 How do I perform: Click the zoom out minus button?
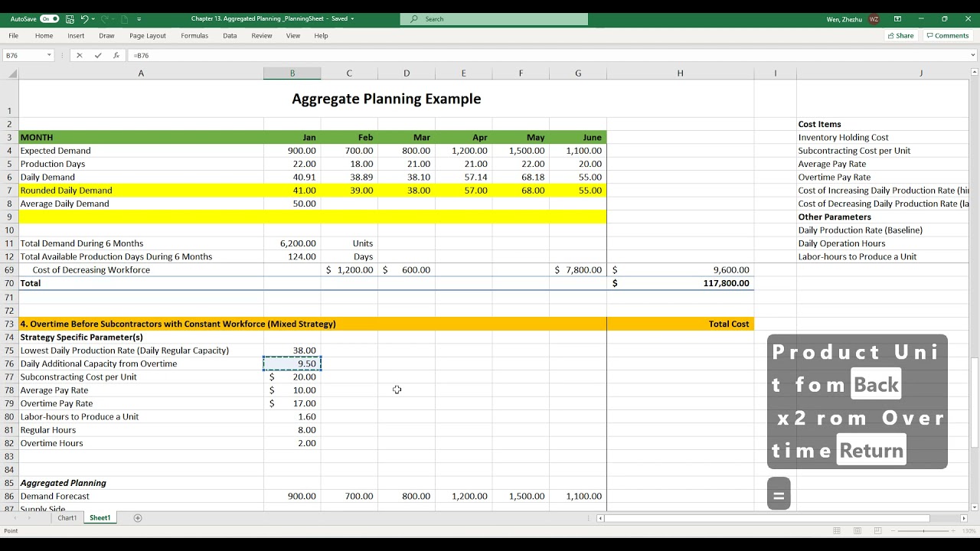pos(893,531)
